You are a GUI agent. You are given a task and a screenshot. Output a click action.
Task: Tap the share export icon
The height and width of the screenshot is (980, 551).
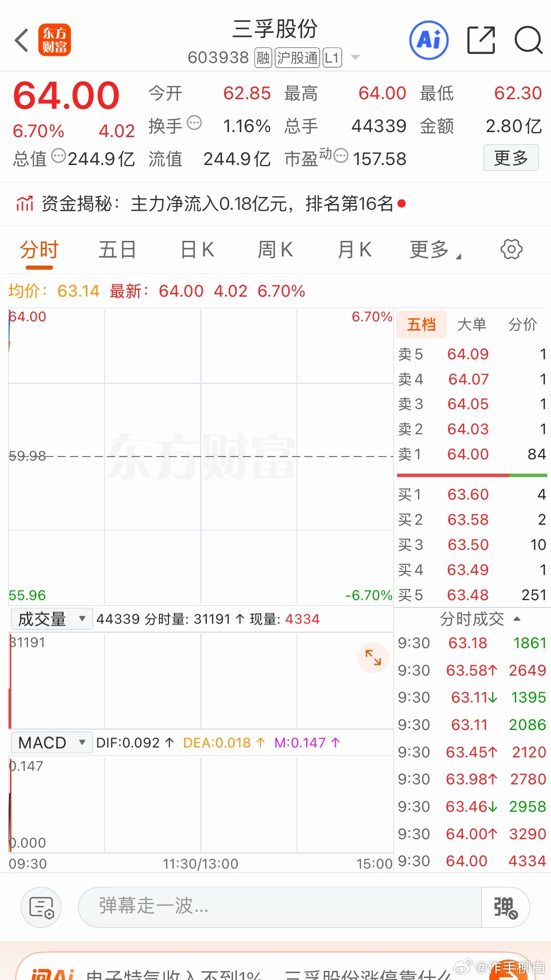click(x=481, y=40)
